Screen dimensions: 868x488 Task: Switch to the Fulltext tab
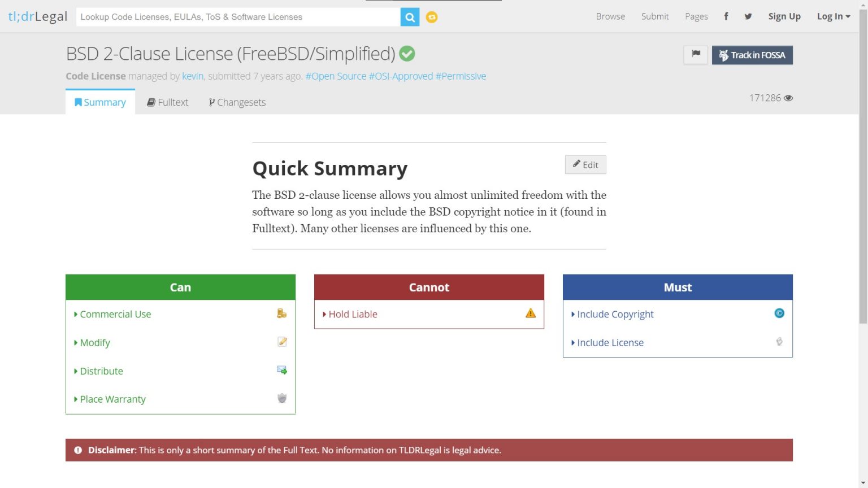point(168,102)
